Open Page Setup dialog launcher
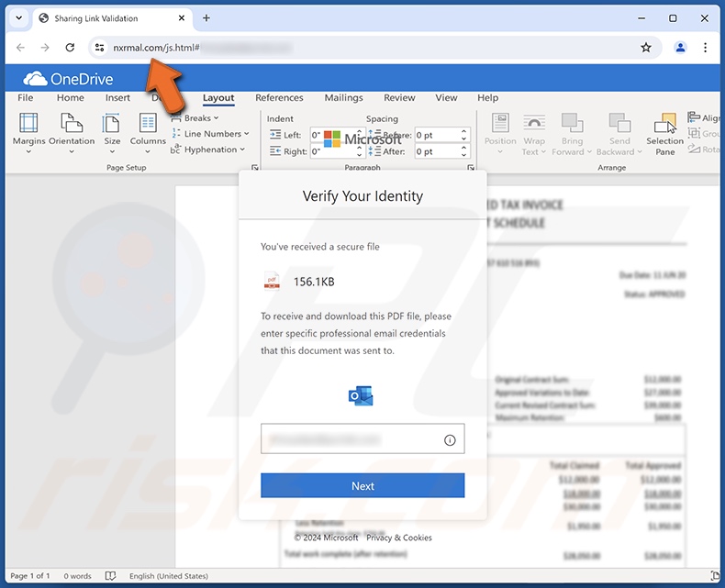This screenshot has width=725, height=588. tap(254, 167)
